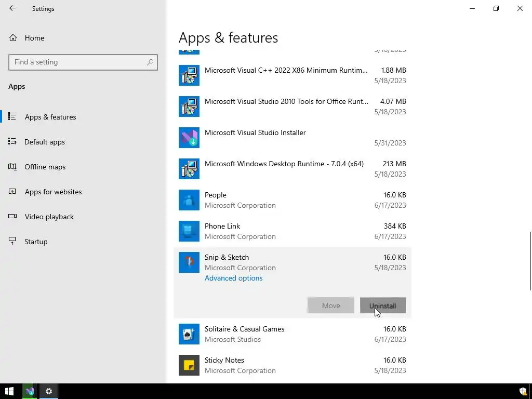Open Video playback section
The height and width of the screenshot is (399, 532).
[83, 217]
